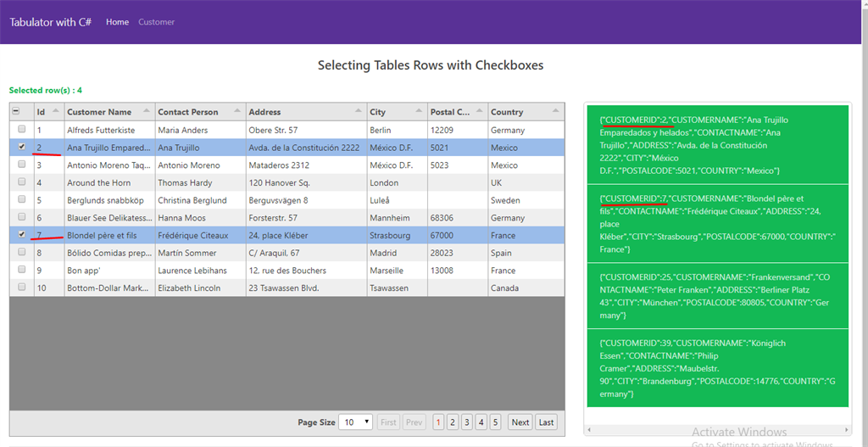Go to page 3 of the table
The width and height of the screenshot is (868, 447).
(x=467, y=422)
